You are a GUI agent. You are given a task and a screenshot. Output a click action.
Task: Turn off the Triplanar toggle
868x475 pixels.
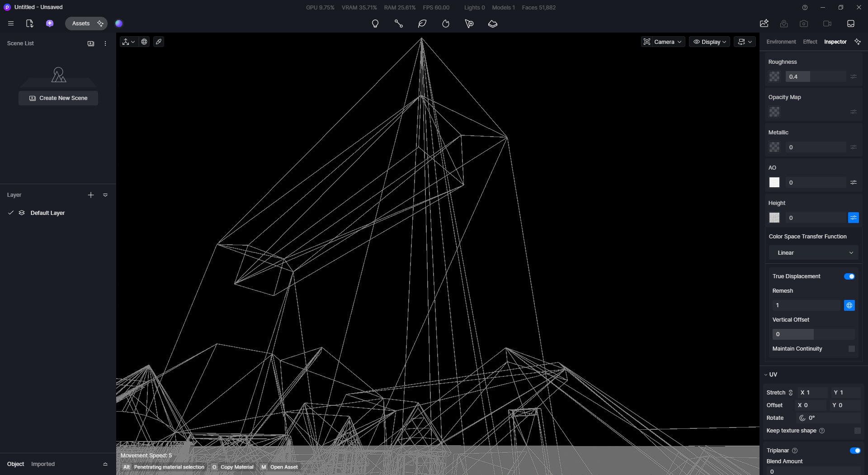tap(855, 451)
